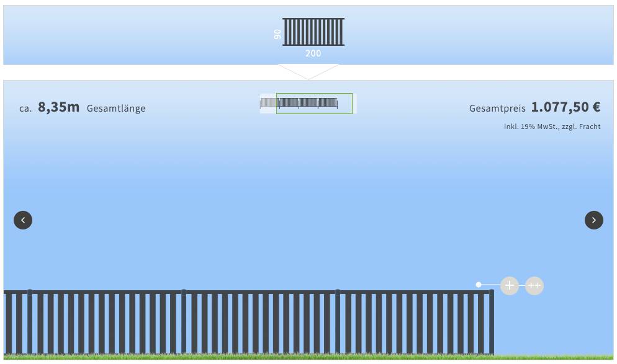
Task: Select the fence panel between second and third posts
Action: click(261, 322)
